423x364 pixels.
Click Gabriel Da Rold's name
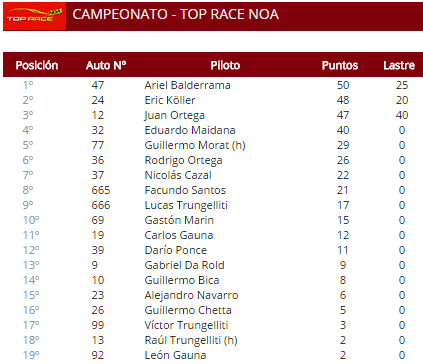pyautogui.click(x=185, y=265)
